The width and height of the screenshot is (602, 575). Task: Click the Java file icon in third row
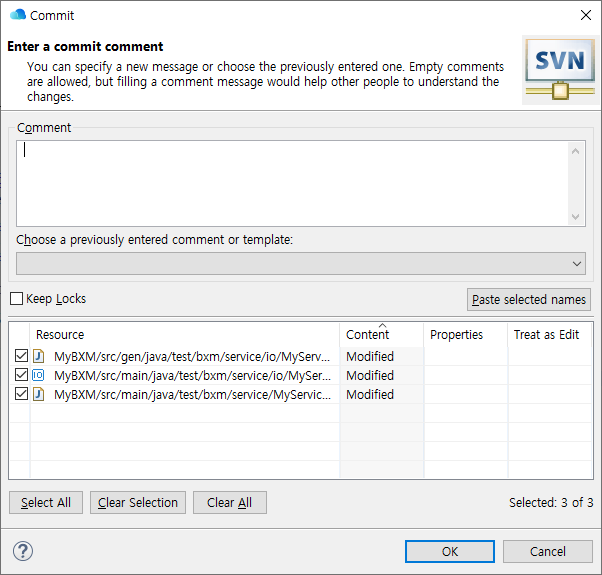38,394
